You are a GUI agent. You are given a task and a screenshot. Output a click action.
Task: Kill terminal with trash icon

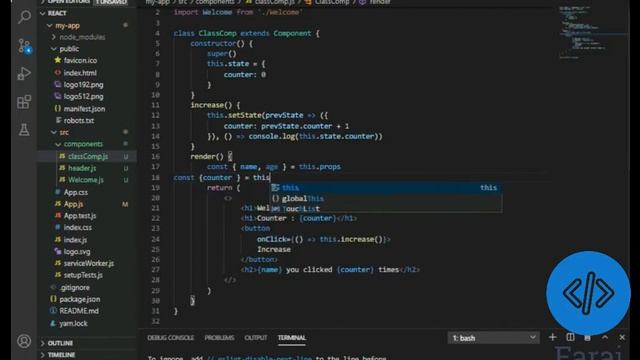(x=587, y=337)
